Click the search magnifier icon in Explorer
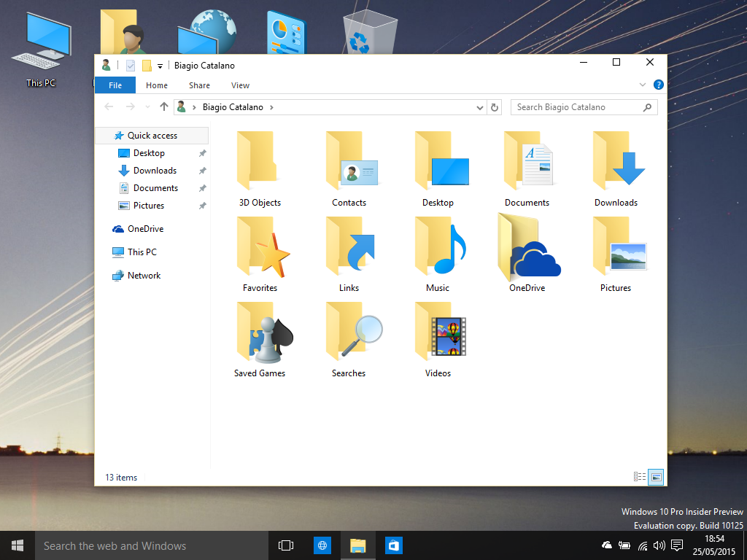Image resolution: width=747 pixels, height=560 pixels. [647, 107]
